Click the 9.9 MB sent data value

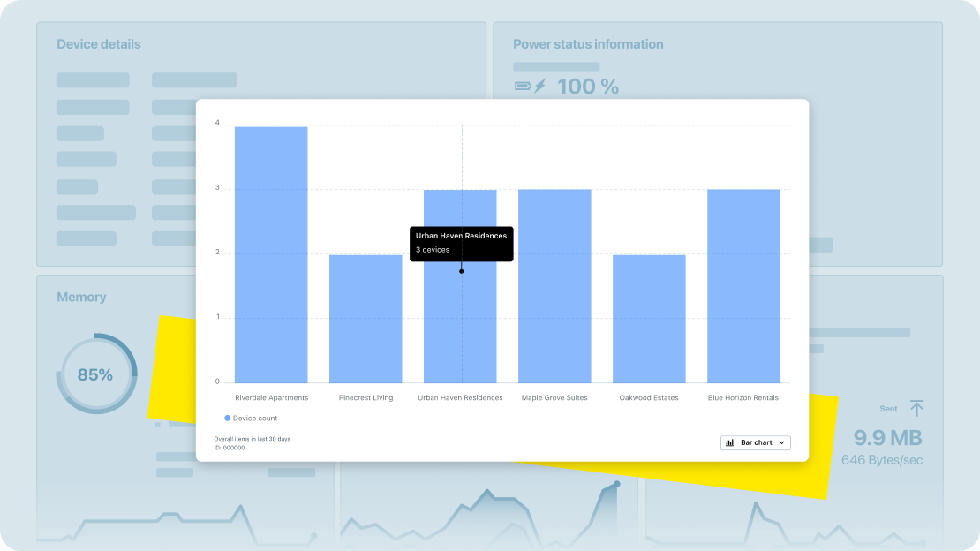point(888,438)
